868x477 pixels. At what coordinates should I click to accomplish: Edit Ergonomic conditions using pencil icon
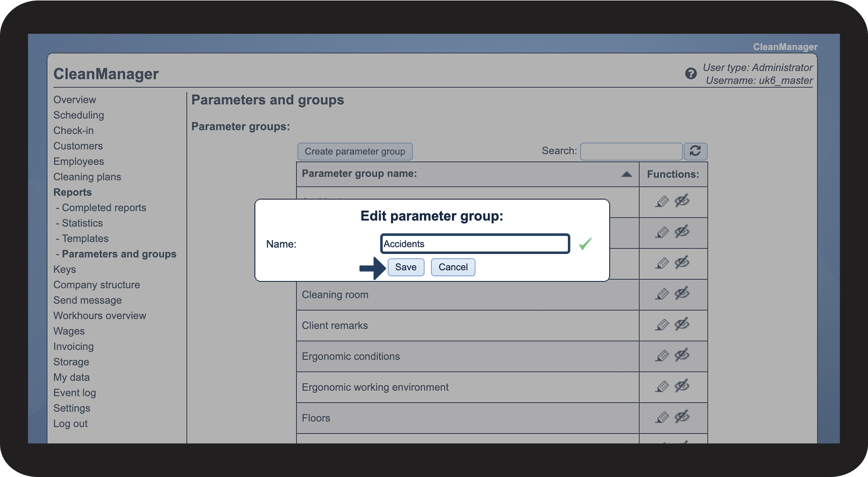tap(662, 356)
